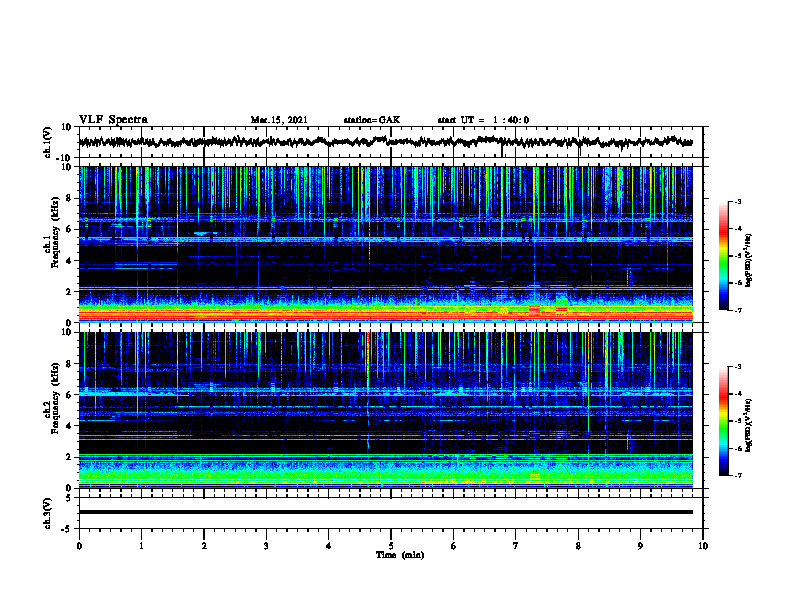Click time axis tick label 5 minutes
This screenshot has width=792, height=612.
(x=391, y=546)
